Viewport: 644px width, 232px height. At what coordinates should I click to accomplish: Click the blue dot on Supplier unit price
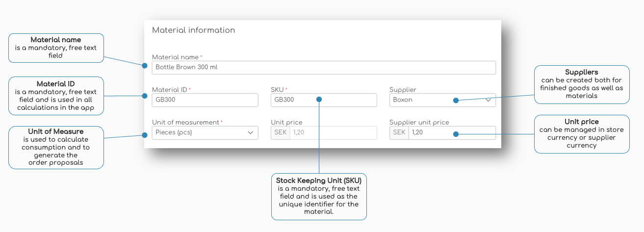click(456, 133)
